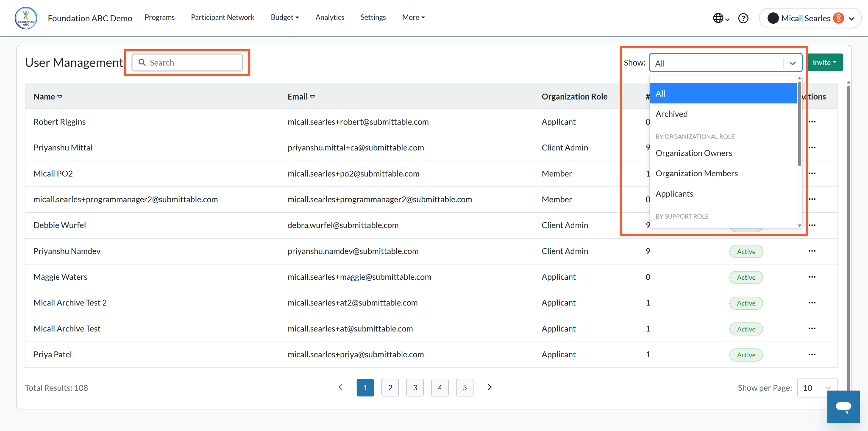Viewport: 868px width, 431px height.
Task: Open the language globe menu
Action: point(721,18)
